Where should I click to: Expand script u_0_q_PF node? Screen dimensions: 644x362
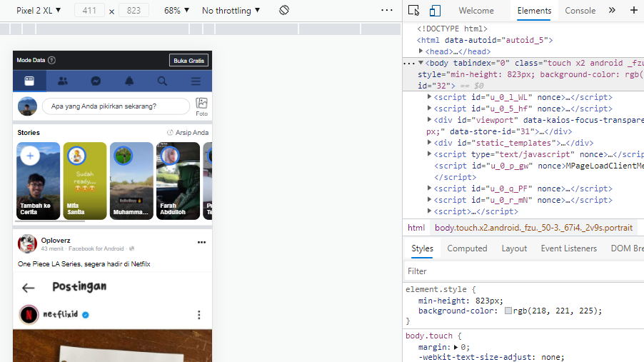click(x=429, y=188)
